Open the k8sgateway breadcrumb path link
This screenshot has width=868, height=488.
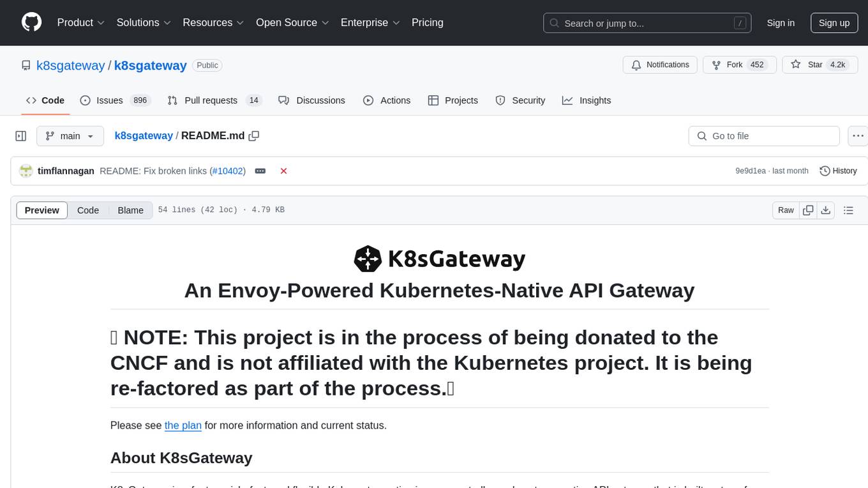(x=144, y=135)
